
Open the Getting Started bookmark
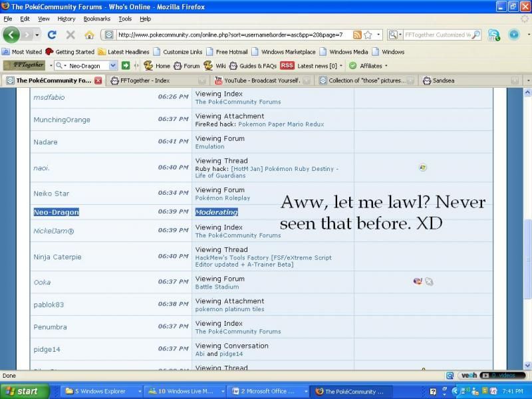70,52
